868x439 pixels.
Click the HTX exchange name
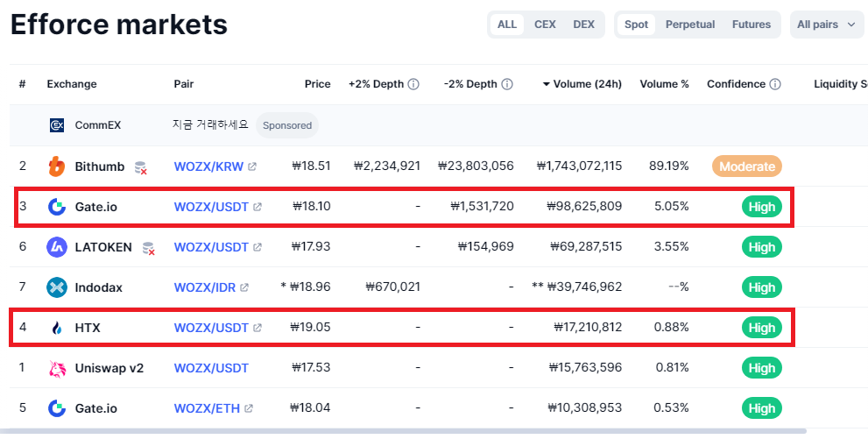click(88, 328)
